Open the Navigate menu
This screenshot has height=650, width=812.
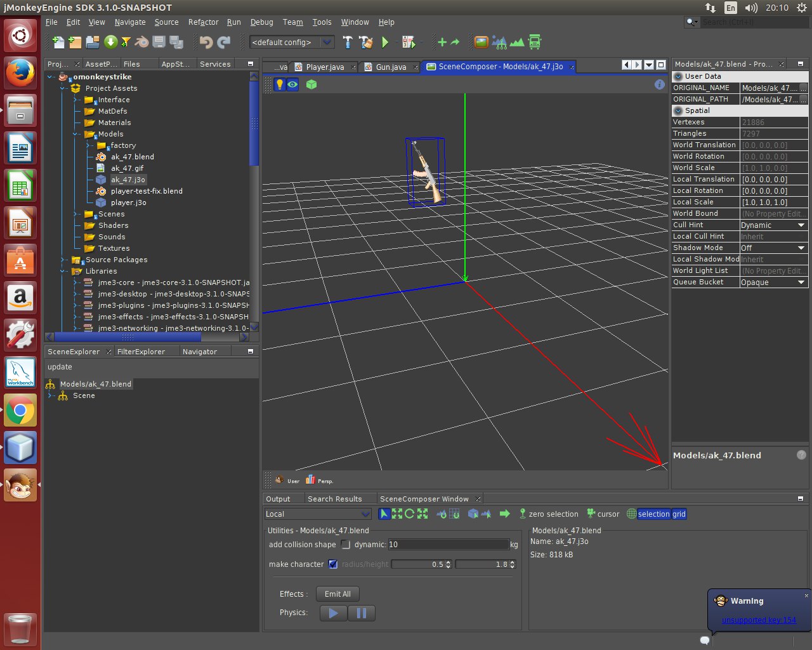(130, 22)
